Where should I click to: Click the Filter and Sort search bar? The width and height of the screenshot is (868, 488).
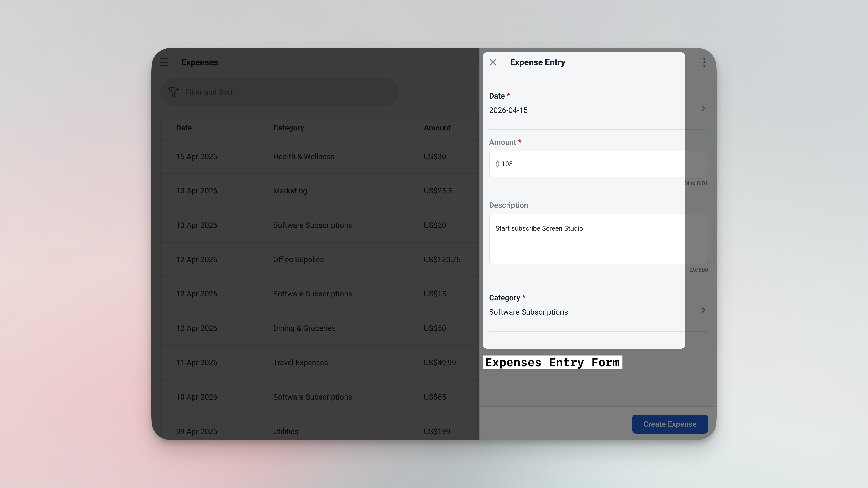click(279, 92)
